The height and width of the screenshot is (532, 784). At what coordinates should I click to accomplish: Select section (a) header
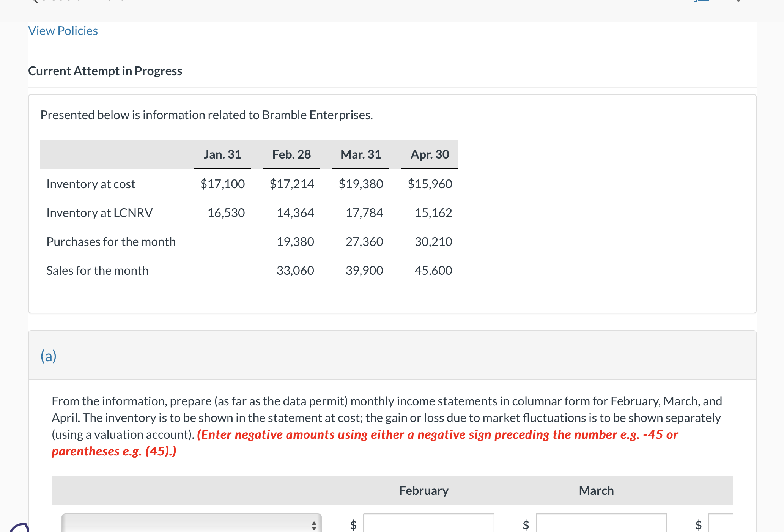pyautogui.click(x=48, y=356)
